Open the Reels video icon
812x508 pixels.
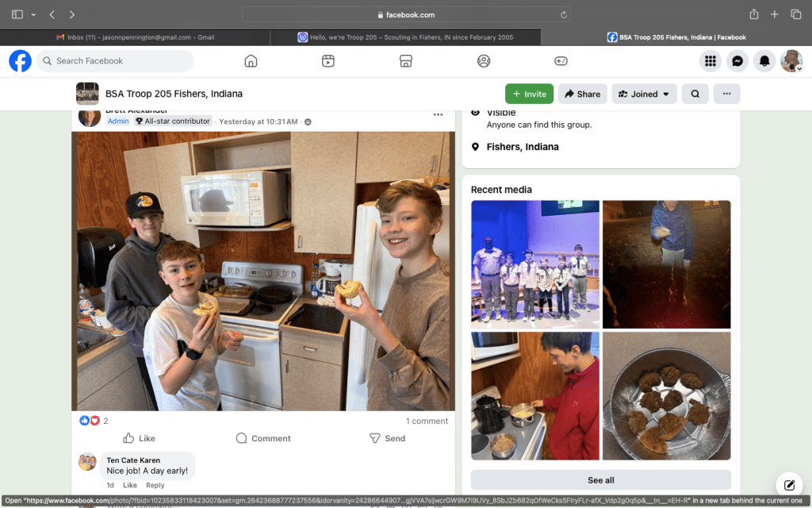(x=328, y=61)
